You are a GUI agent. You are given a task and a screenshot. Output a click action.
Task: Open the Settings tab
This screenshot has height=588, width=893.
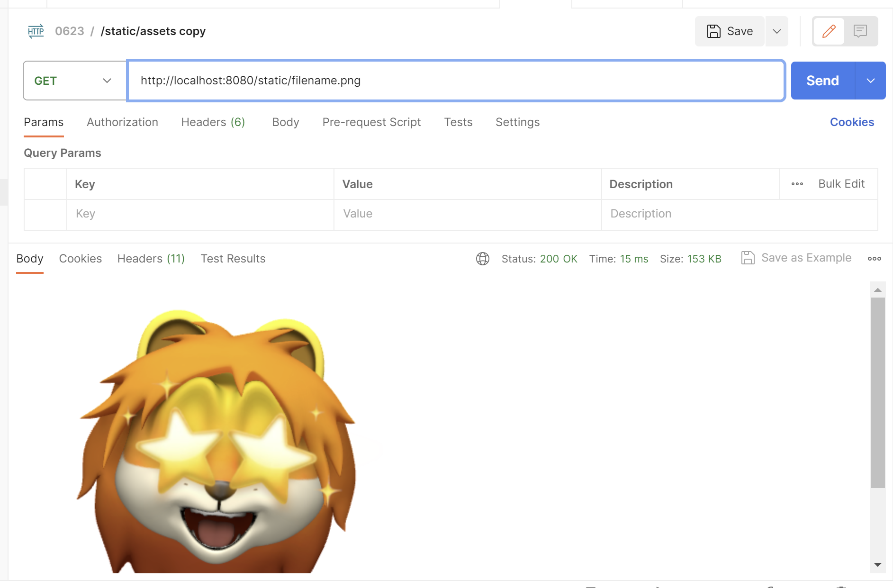click(x=517, y=122)
